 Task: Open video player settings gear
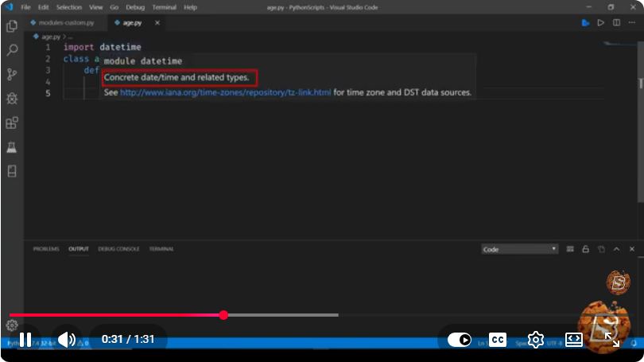pos(536,340)
